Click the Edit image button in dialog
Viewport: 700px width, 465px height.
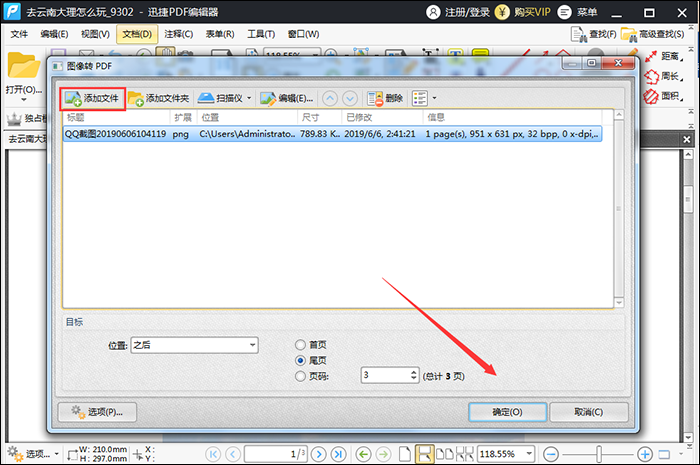[287, 99]
